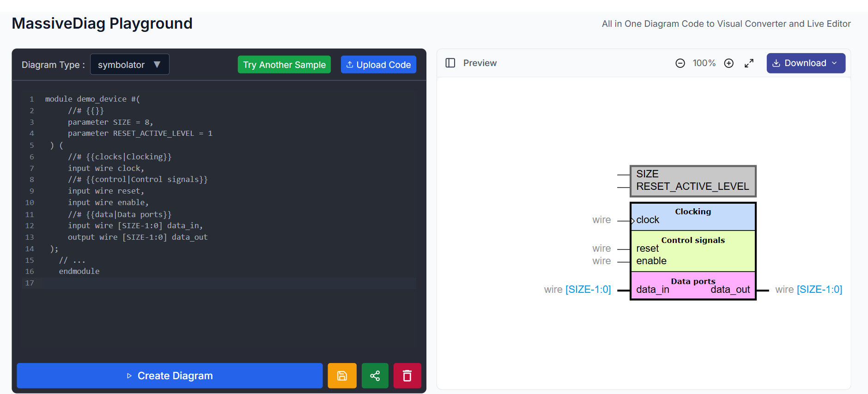Image resolution: width=868 pixels, height=394 pixels.
Task: Click the clock port in diagram
Action: tap(648, 220)
